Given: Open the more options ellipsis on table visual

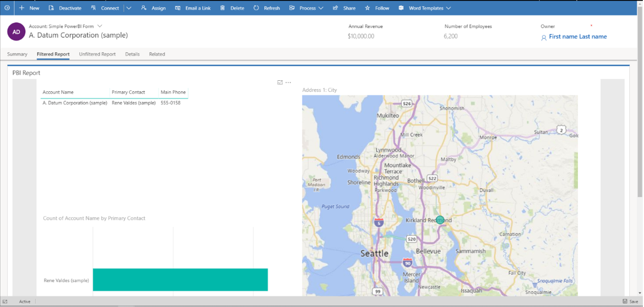Looking at the screenshot, I should pos(288,83).
